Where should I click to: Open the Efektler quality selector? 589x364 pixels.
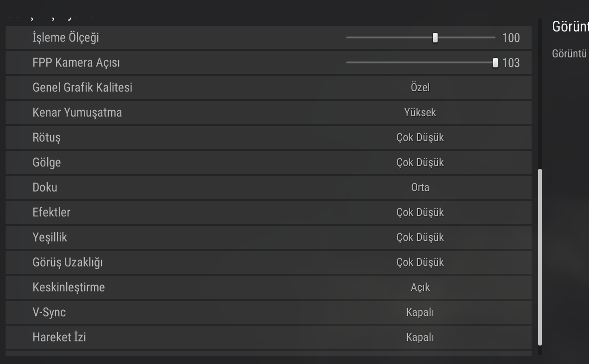coord(420,212)
